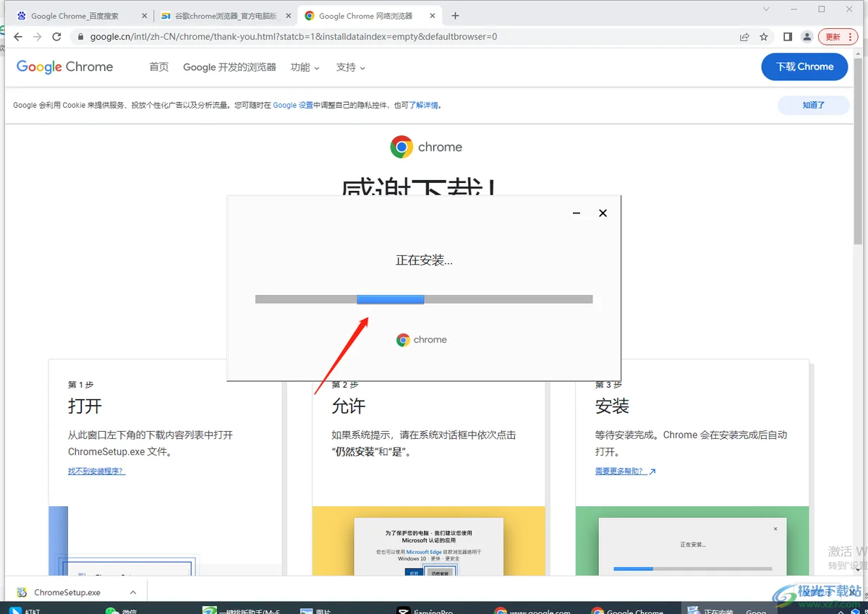
Task: Click the 正在安装... status text
Action: click(424, 260)
